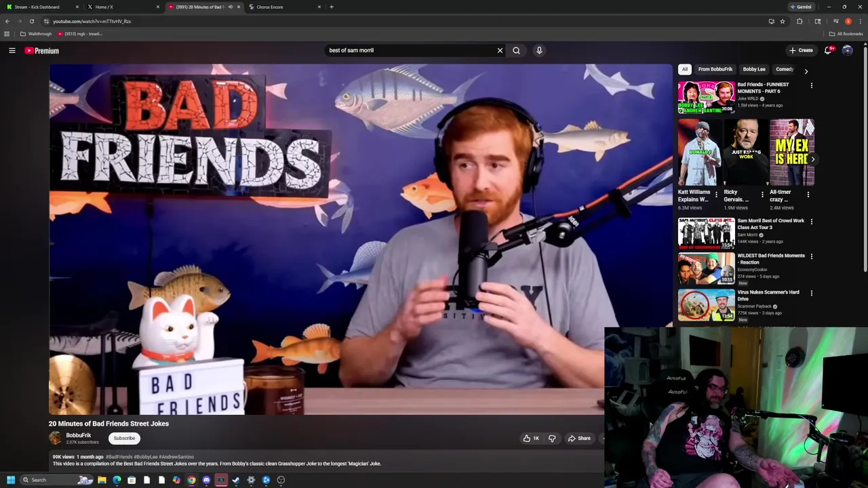
Task: Open OBS Studio from taskbar
Action: (281, 480)
